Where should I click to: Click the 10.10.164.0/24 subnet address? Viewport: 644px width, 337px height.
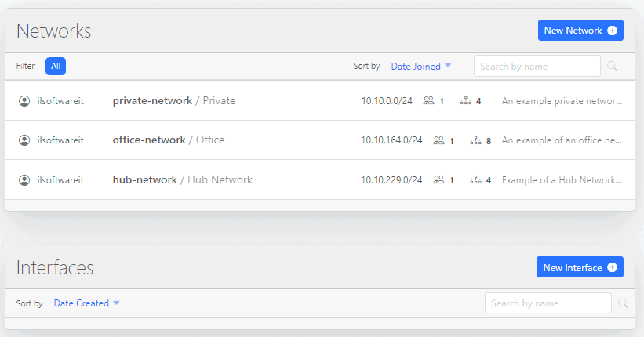click(x=391, y=140)
